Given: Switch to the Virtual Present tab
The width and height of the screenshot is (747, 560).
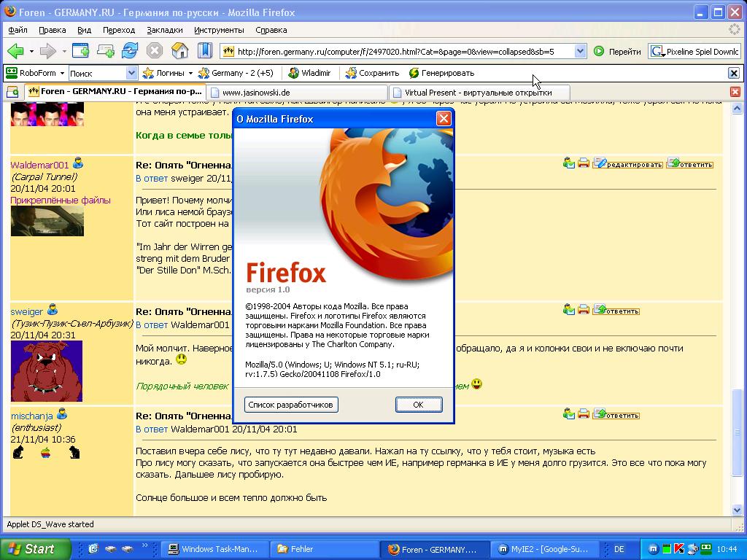Looking at the screenshot, I should (479, 93).
